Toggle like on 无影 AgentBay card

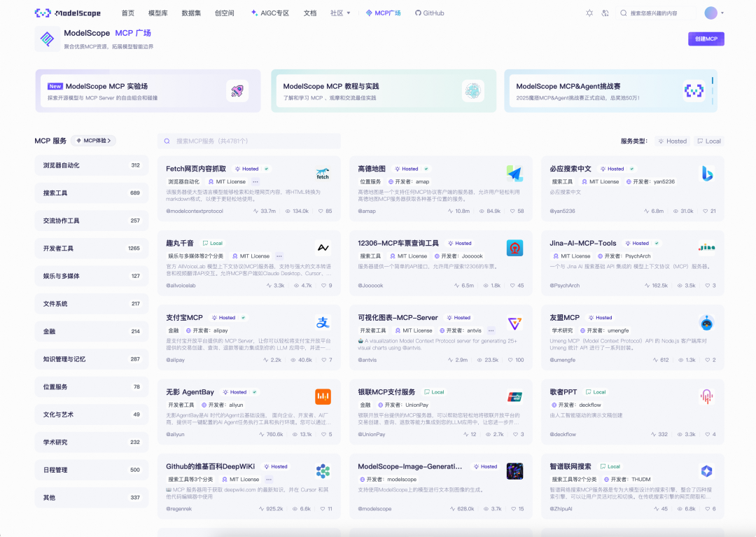(x=324, y=434)
